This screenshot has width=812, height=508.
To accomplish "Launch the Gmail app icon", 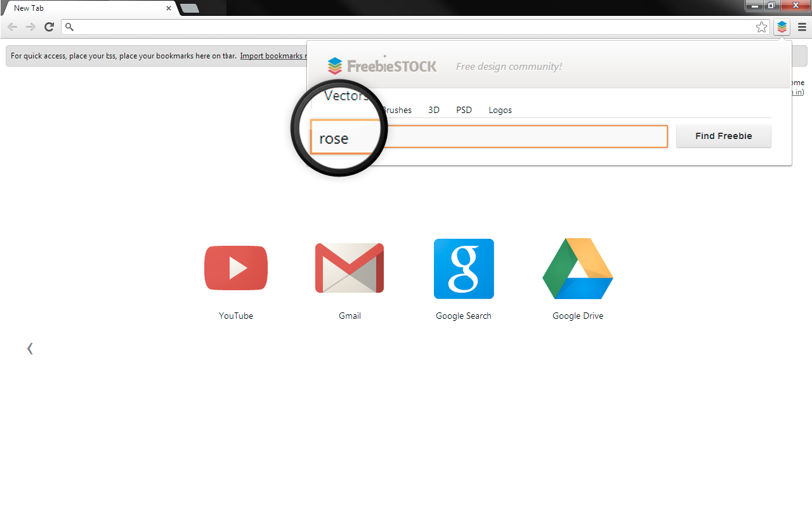I will tap(350, 268).
